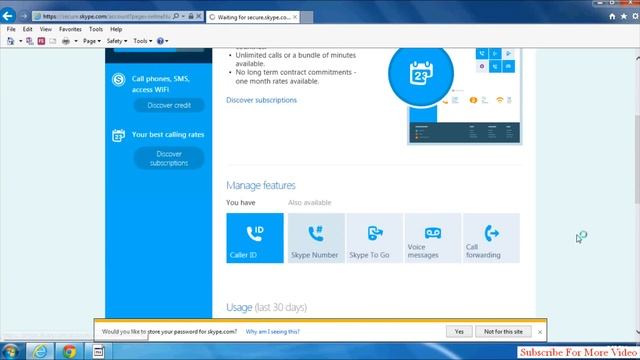Open the Edit menu
The height and width of the screenshot is (360, 640).
click(27, 29)
